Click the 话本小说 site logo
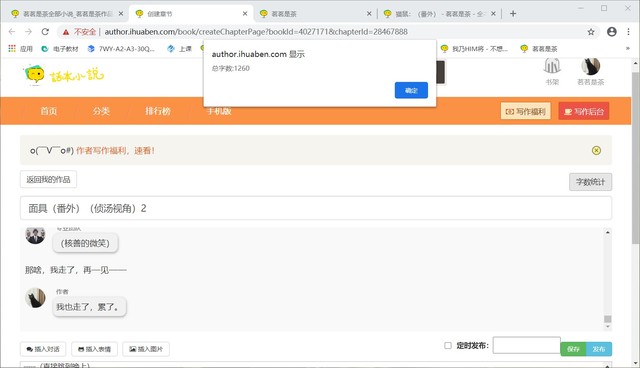 click(x=64, y=75)
